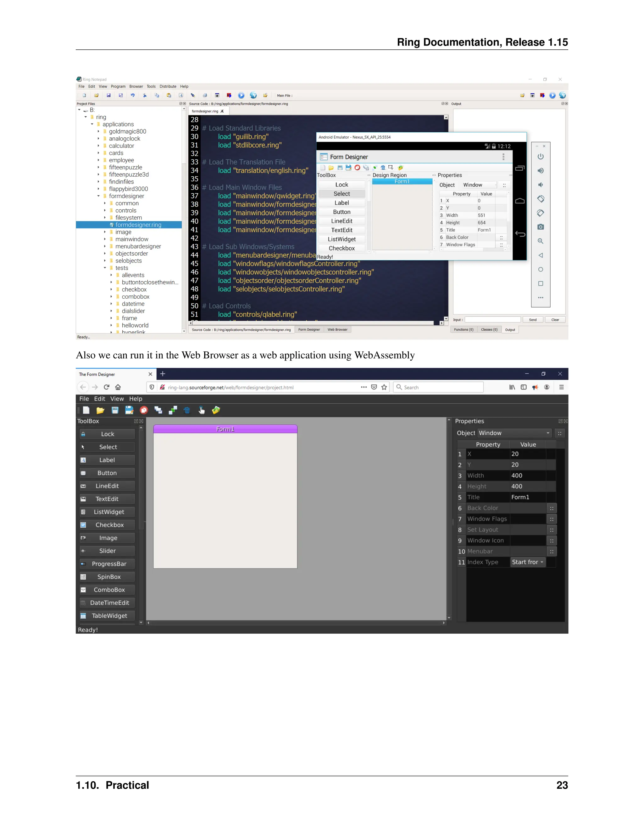
Task: Click the red Close File icon in web Form Designer toolbar
Action: click(144, 410)
